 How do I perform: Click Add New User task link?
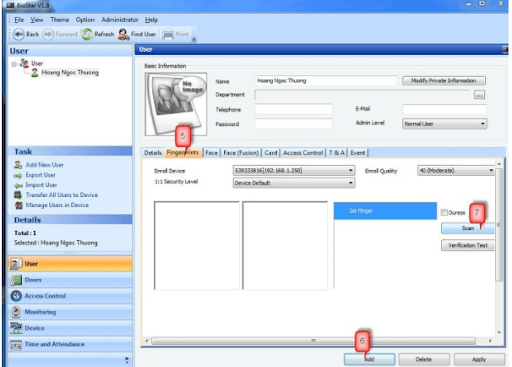(45, 165)
